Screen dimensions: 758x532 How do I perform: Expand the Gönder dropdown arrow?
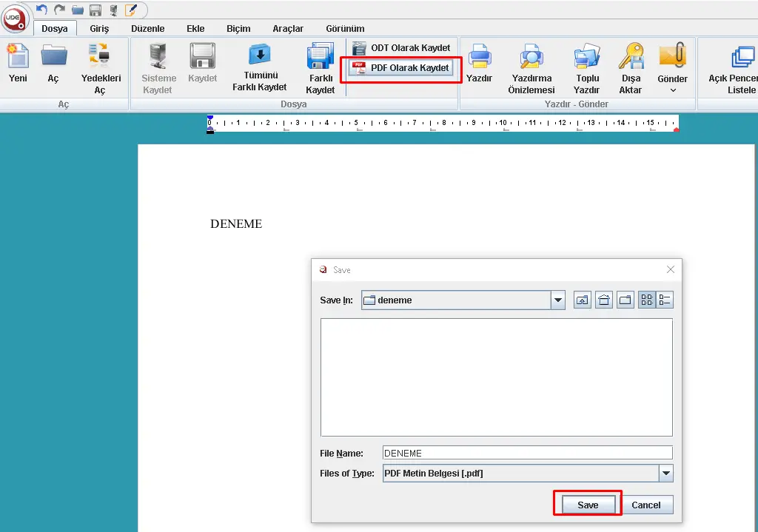673,90
